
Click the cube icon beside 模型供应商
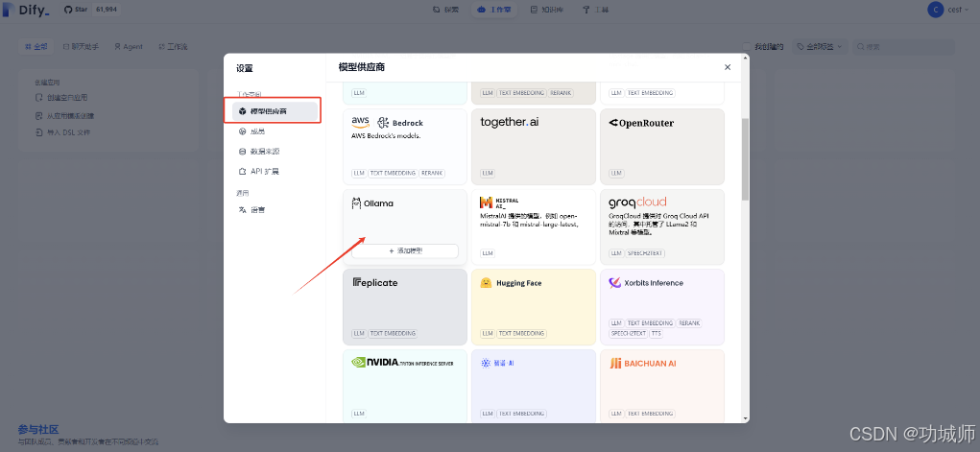(243, 111)
